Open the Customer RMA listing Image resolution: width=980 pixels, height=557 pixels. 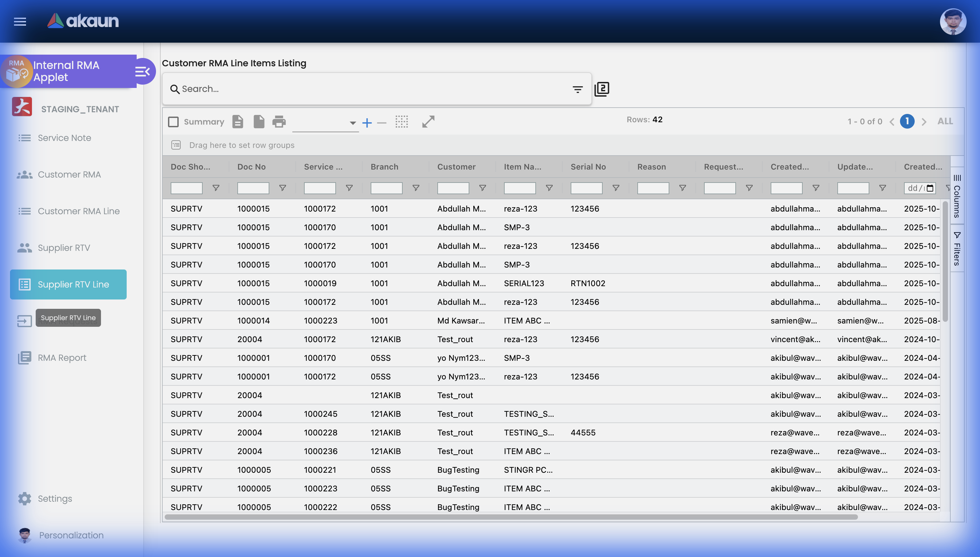[x=69, y=175]
